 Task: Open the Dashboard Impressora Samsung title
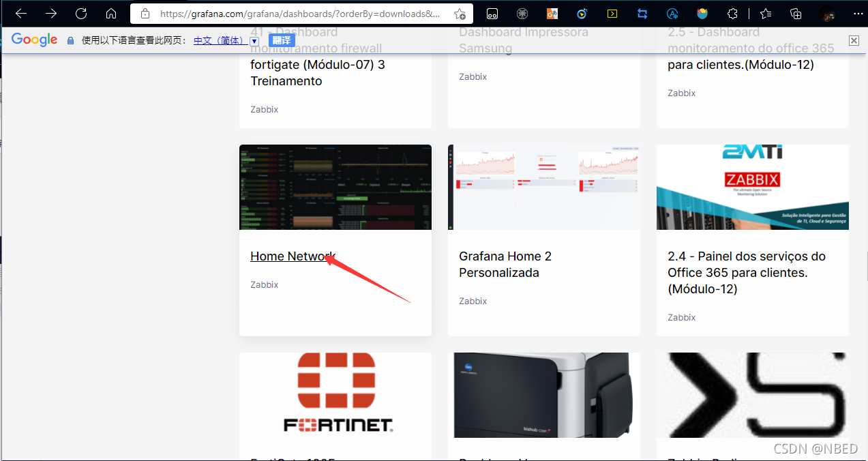(x=524, y=40)
